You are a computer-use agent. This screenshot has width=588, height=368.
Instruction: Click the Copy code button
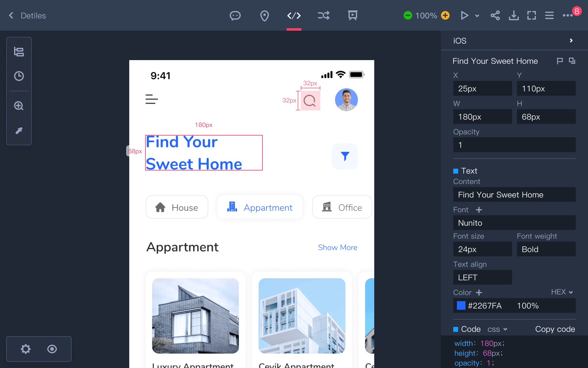click(x=555, y=329)
